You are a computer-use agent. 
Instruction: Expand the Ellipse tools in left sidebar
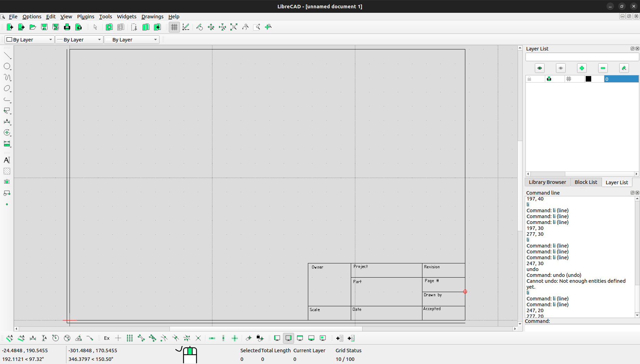click(x=7, y=88)
